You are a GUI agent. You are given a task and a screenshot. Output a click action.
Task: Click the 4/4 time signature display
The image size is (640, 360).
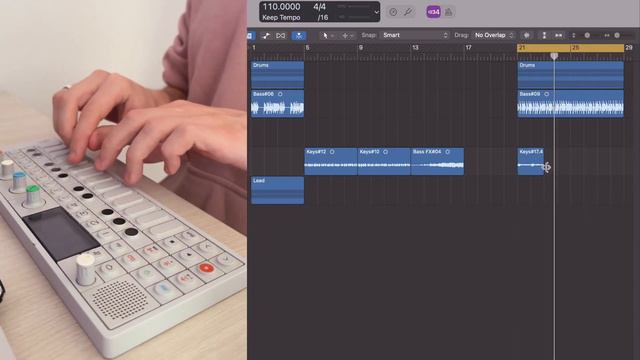[320, 7]
